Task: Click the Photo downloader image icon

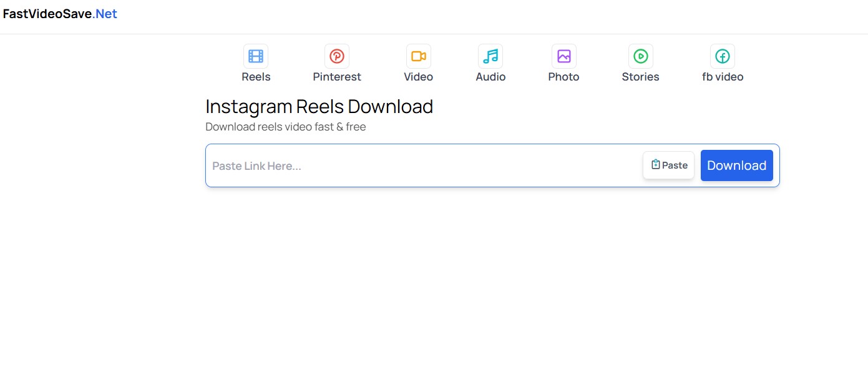Action: coord(563,56)
